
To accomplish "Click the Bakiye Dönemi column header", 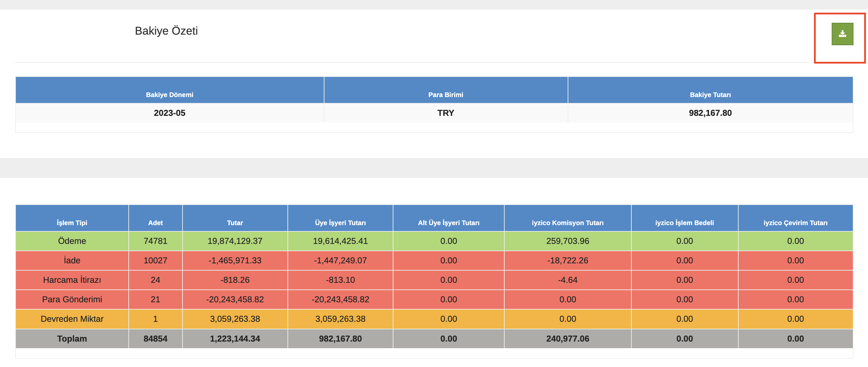I will (x=170, y=95).
